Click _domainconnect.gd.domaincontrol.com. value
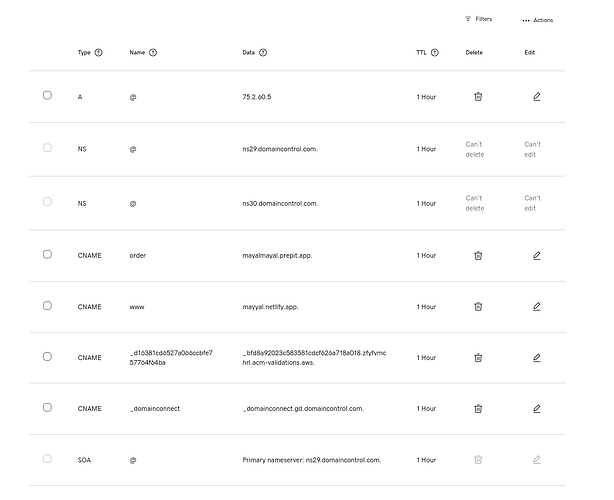Screen dimensions: 614x500 [303, 409]
